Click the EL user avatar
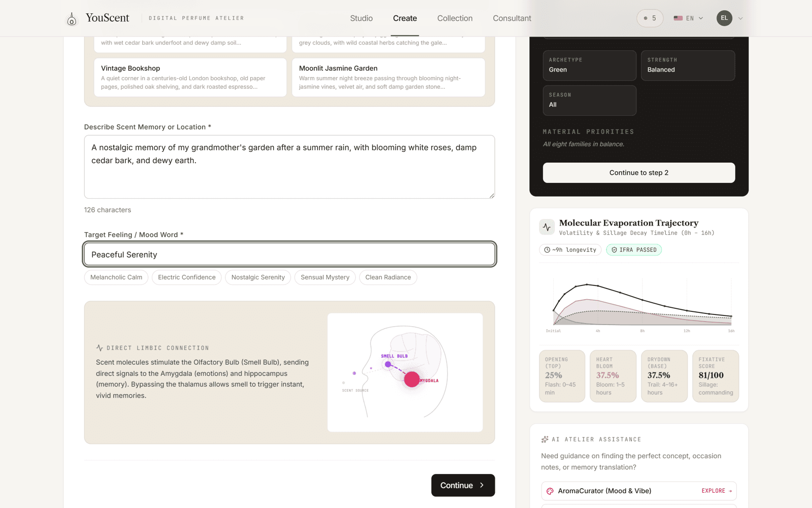 point(724,18)
